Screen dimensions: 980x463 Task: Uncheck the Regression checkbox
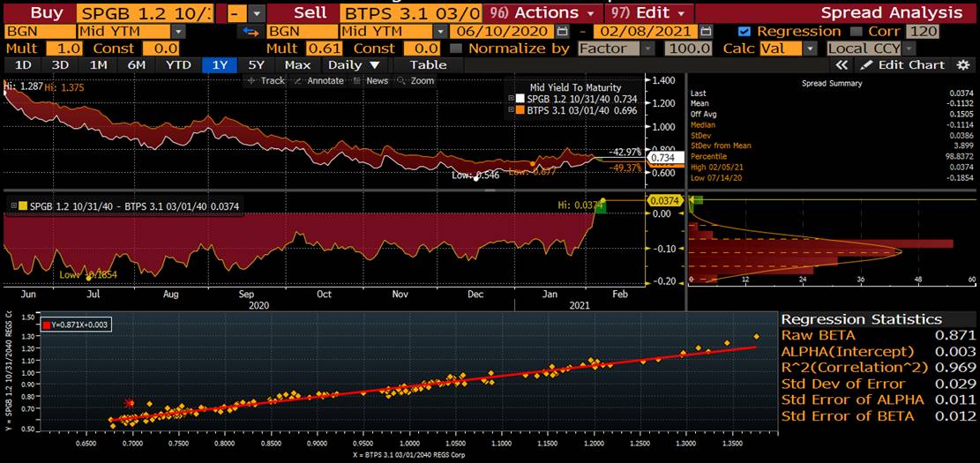pos(744,32)
